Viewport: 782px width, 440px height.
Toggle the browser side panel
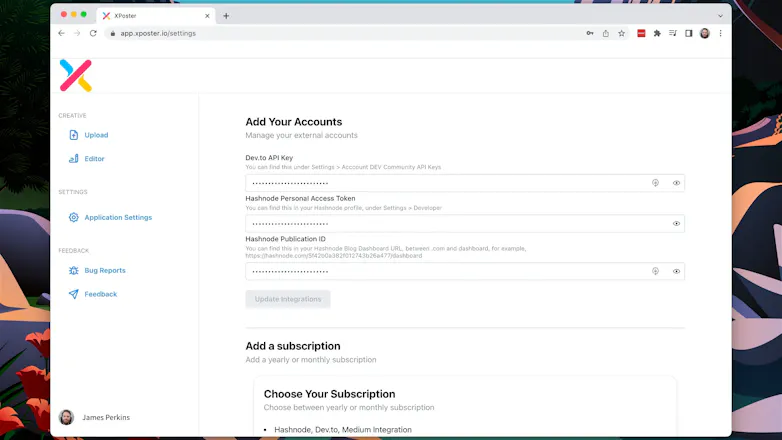[x=689, y=33]
